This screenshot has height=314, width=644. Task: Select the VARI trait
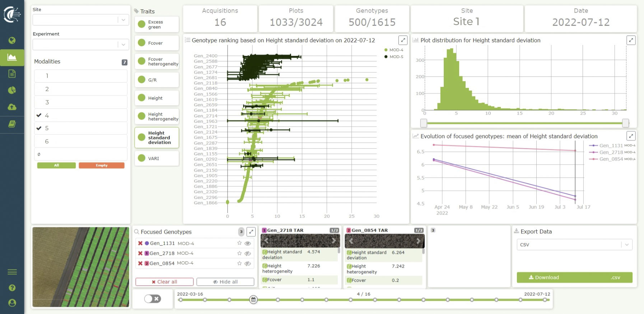tap(157, 158)
